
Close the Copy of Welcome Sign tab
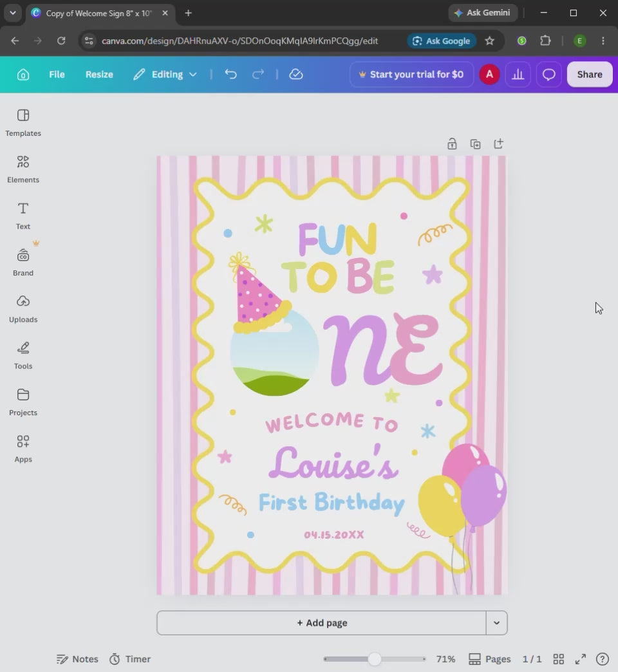click(x=165, y=14)
